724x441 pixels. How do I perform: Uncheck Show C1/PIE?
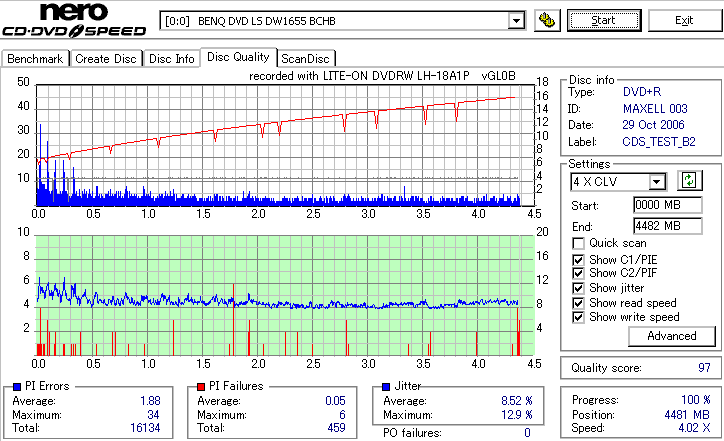click(x=578, y=260)
